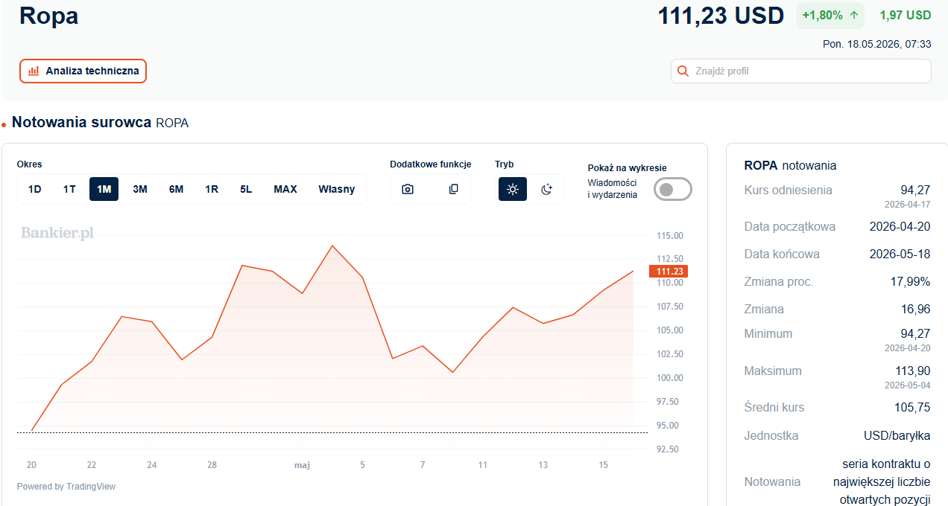The image size is (948, 506).
Task: Click the 'maj' date axis label
Action: point(302,465)
